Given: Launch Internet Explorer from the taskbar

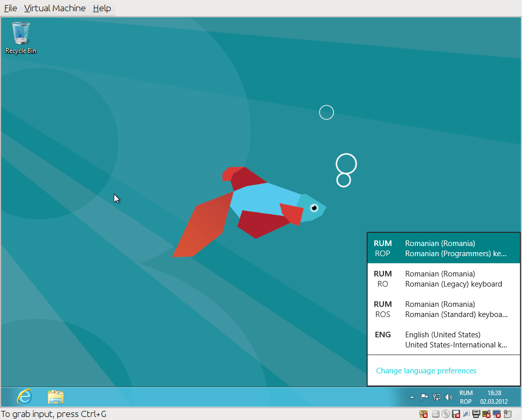Looking at the screenshot, I should pos(24,397).
